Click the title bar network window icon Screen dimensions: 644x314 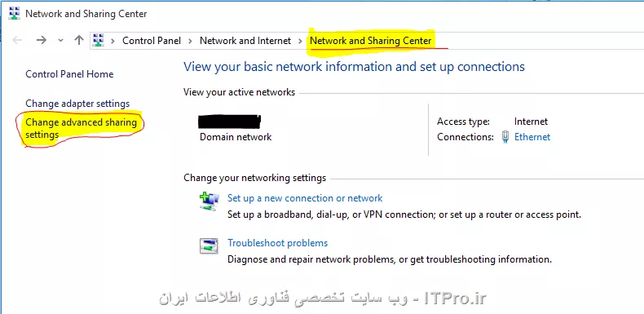tap(14, 14)
